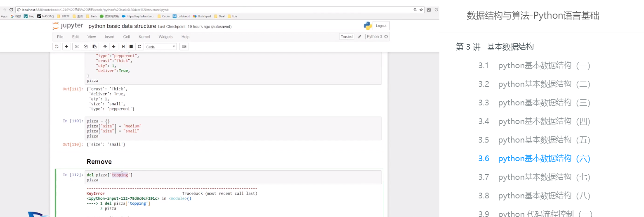
Task: Copy selected cells toolbar icon
Action: (85, 47)
